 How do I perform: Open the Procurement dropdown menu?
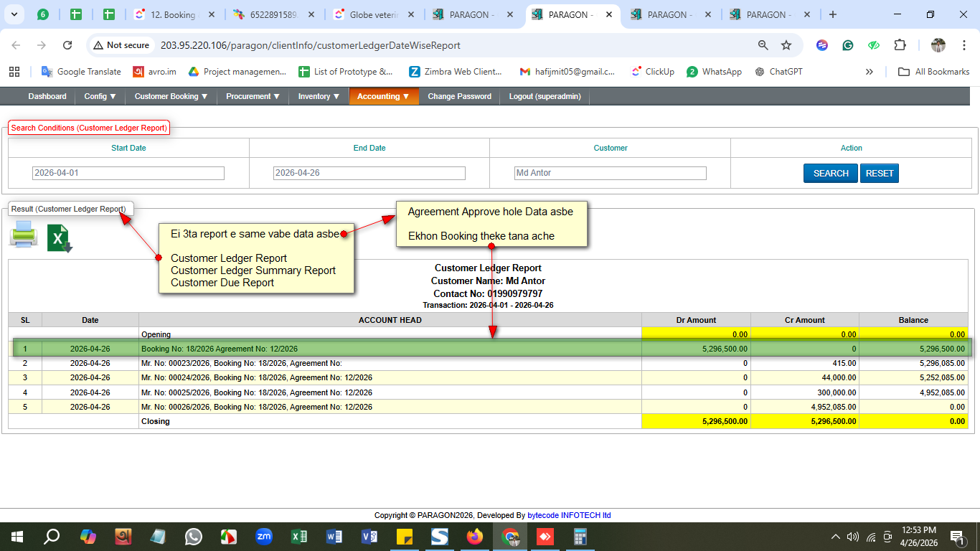(x=253, y=96)
